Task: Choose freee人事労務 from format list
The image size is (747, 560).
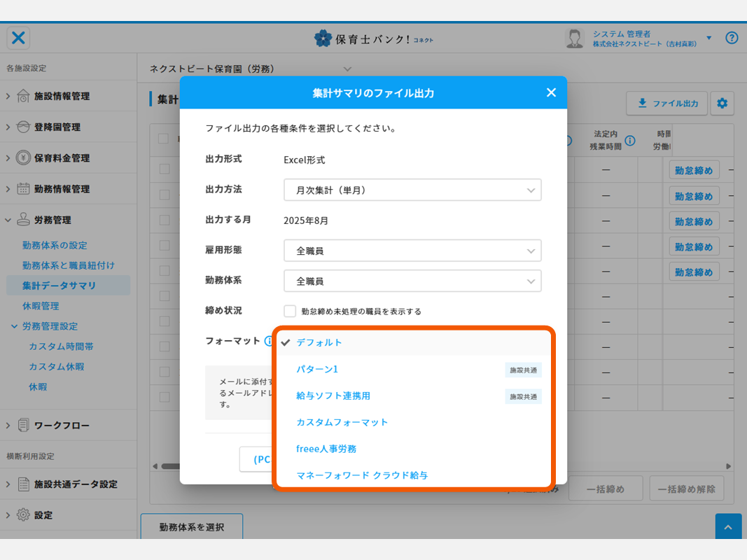Action: [x=326, y=449]
